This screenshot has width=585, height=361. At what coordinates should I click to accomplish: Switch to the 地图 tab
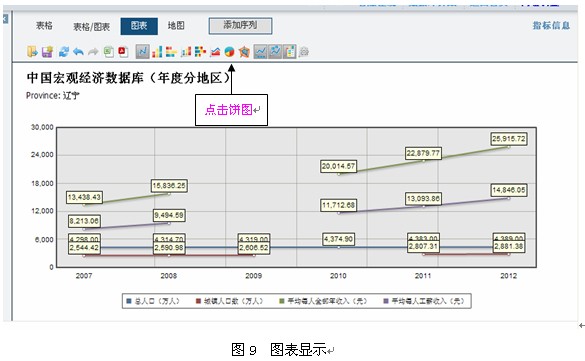[176, 26]
